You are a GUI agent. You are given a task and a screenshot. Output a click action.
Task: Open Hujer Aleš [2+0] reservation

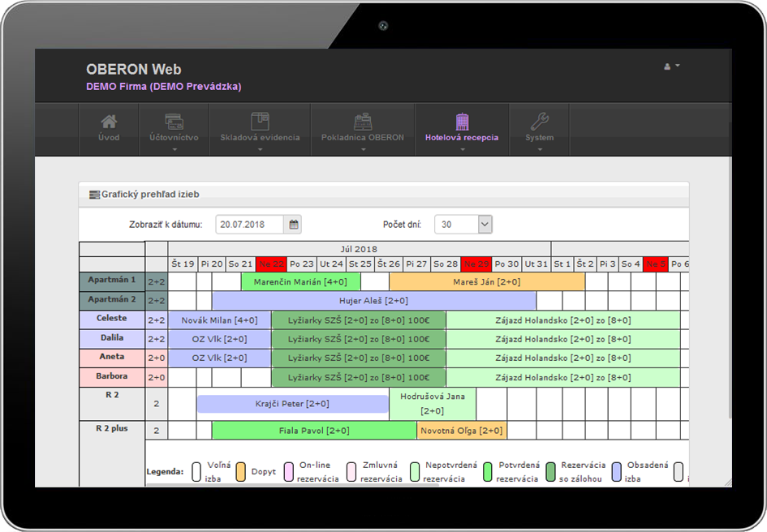tap(373, 301)
